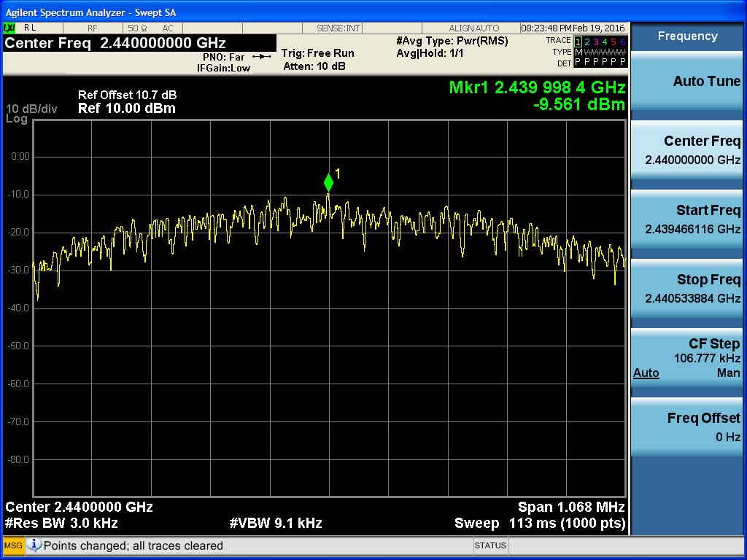Select the Center Freq softkey
This screenshot has height=560, width=747.
click(686, 150)
